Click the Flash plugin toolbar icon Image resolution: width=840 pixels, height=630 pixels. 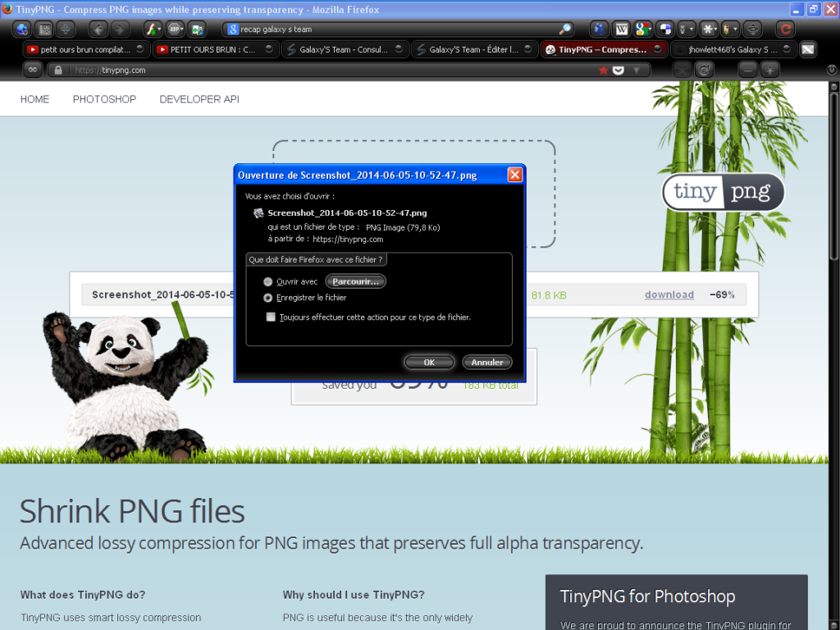tap(151, 29)
